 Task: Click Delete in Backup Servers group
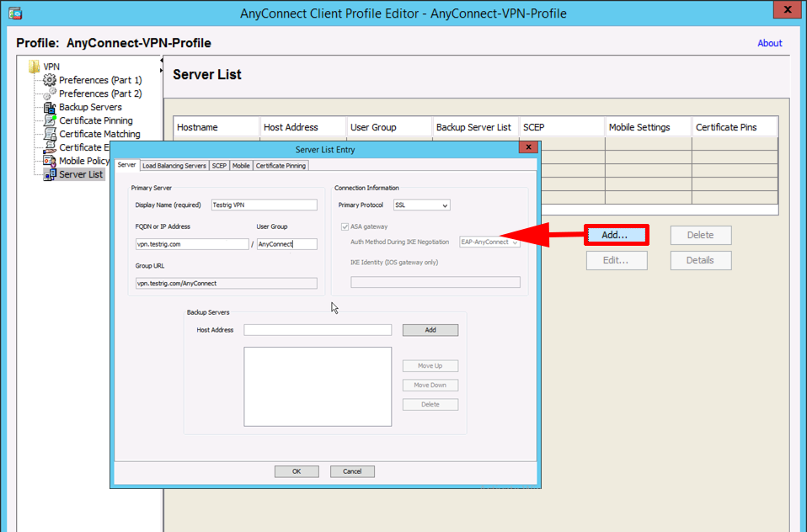point(430,404)
